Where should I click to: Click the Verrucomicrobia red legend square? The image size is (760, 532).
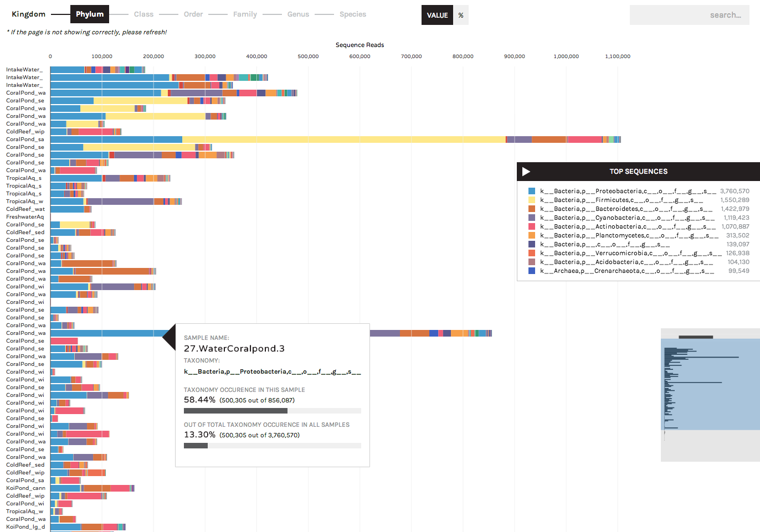click(533, 253)
